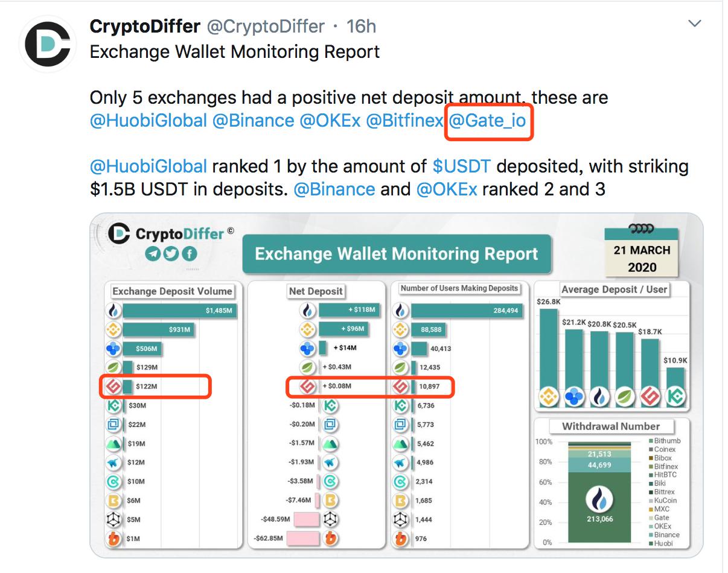
Task: Click the Twitter bird icon in the infographic
Action: click(171, 254)
